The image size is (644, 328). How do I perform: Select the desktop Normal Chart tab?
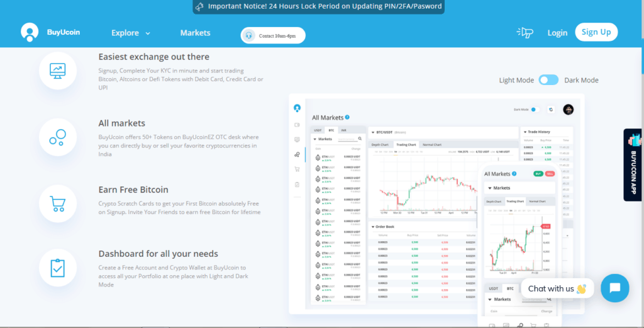click(432, 145)
